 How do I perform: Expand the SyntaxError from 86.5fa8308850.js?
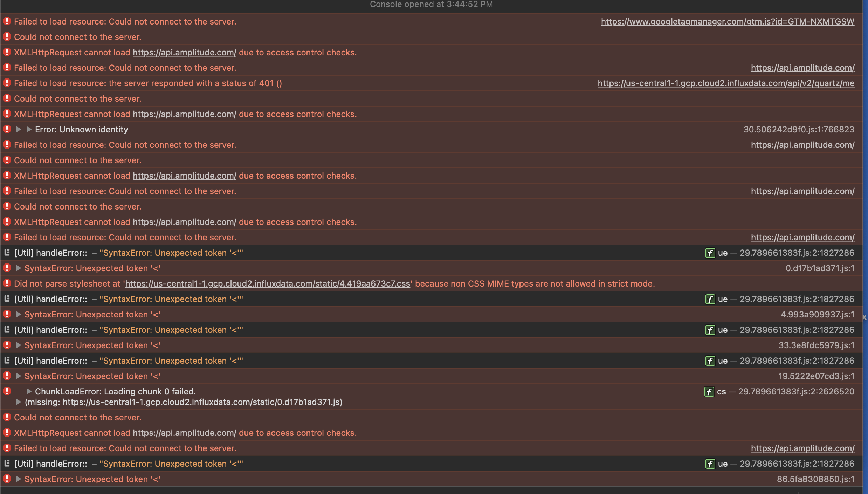(x=19, y=479)
